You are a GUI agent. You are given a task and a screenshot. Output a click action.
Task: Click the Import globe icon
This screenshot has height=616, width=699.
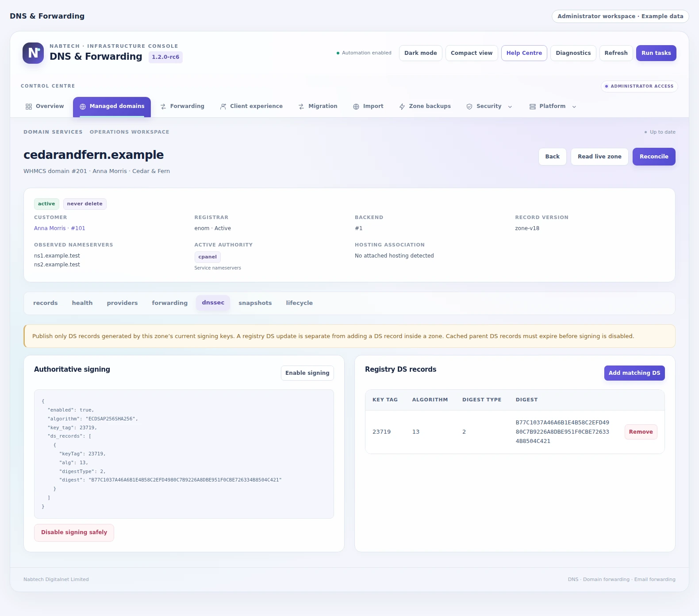(x=356, y=107)
